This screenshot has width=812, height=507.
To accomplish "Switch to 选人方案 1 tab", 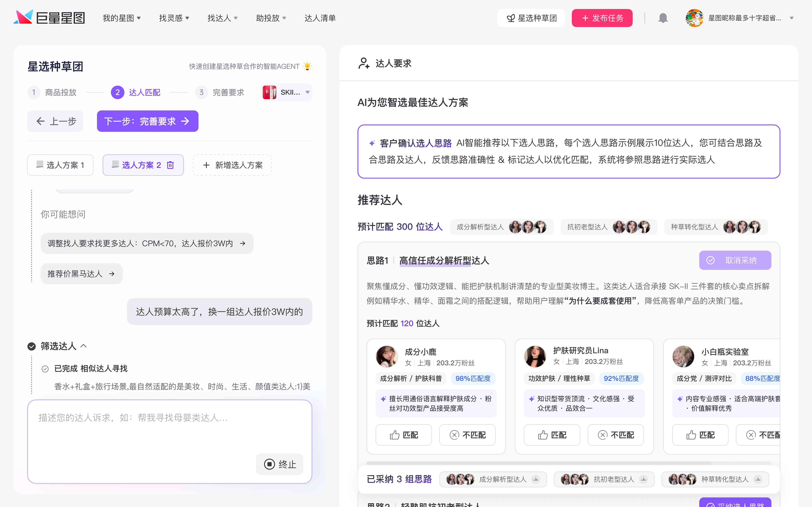I will [x=60, y=165].
